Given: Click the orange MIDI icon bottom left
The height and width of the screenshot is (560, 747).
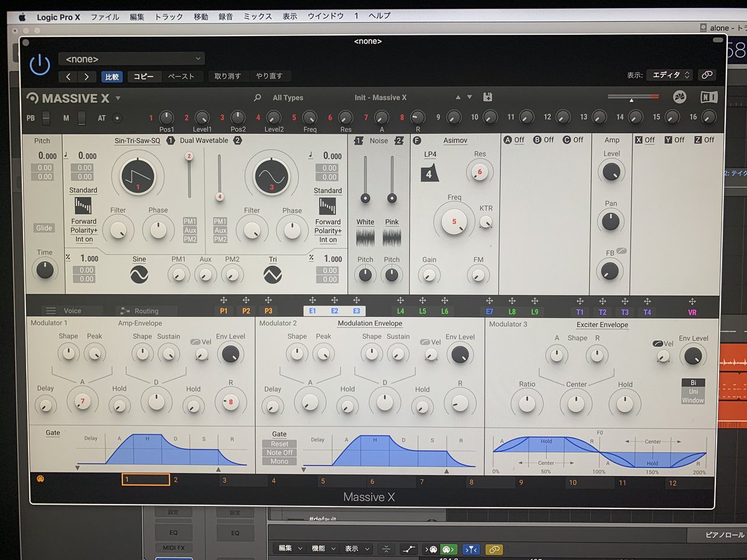Looking at the screenshot, I should tap(40, 479).
